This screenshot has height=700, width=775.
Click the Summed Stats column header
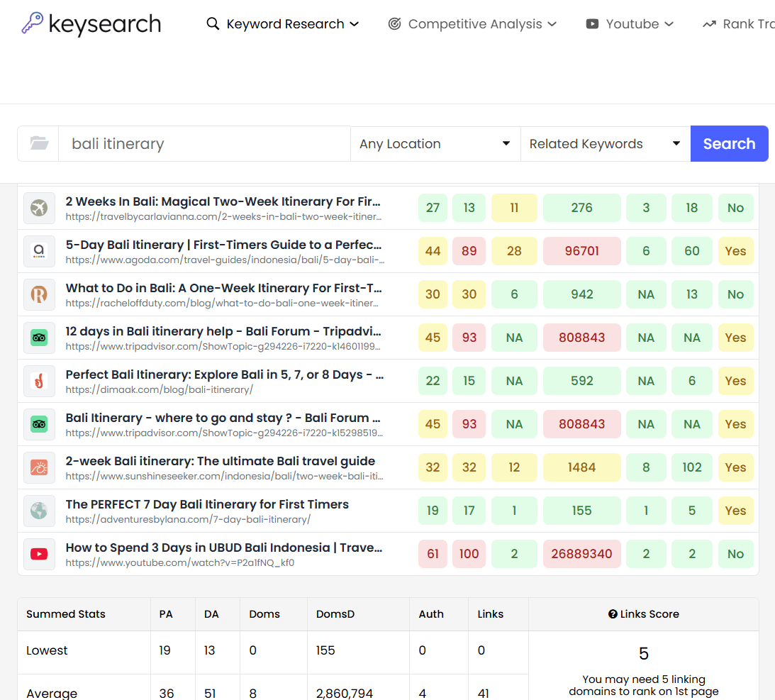(66, 614)
